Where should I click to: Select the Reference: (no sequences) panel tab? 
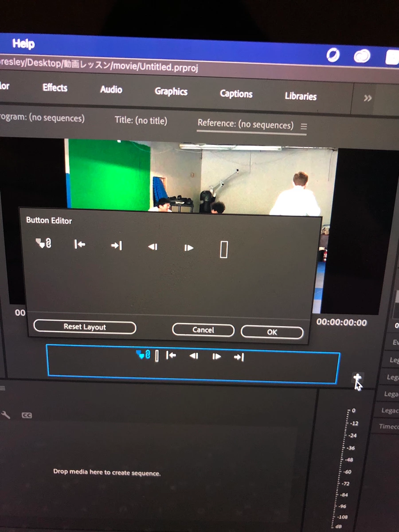coord(246,124)
